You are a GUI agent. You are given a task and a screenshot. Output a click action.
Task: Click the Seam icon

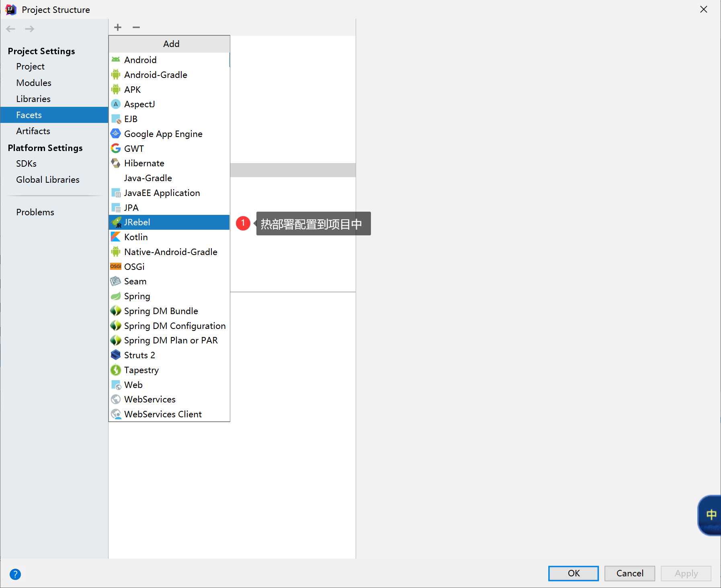(x=116, y=281)
